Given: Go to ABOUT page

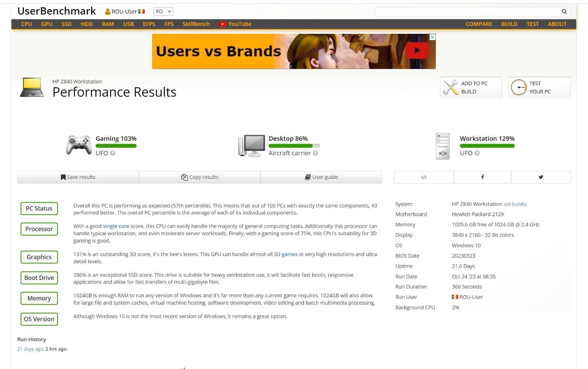Looking at the screenshot, I should click(557, 24).
